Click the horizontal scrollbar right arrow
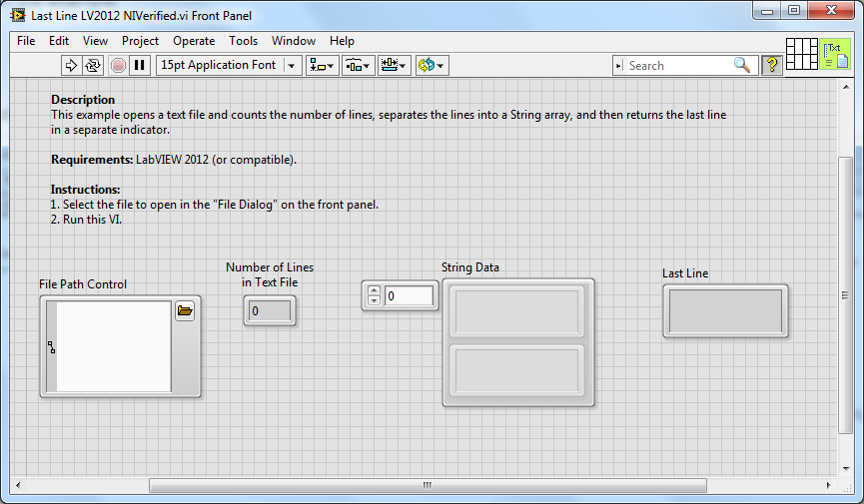The image size is (864, 504). (829, 485)
